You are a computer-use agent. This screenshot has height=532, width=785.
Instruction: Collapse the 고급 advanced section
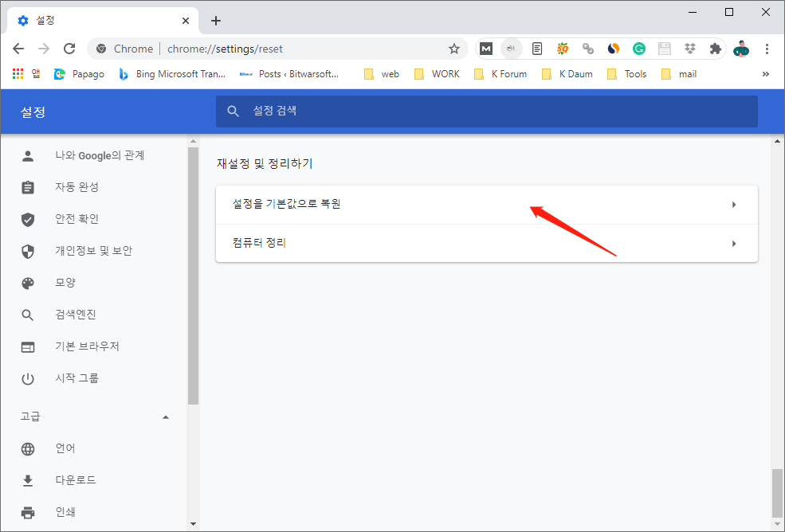(95, 417)
